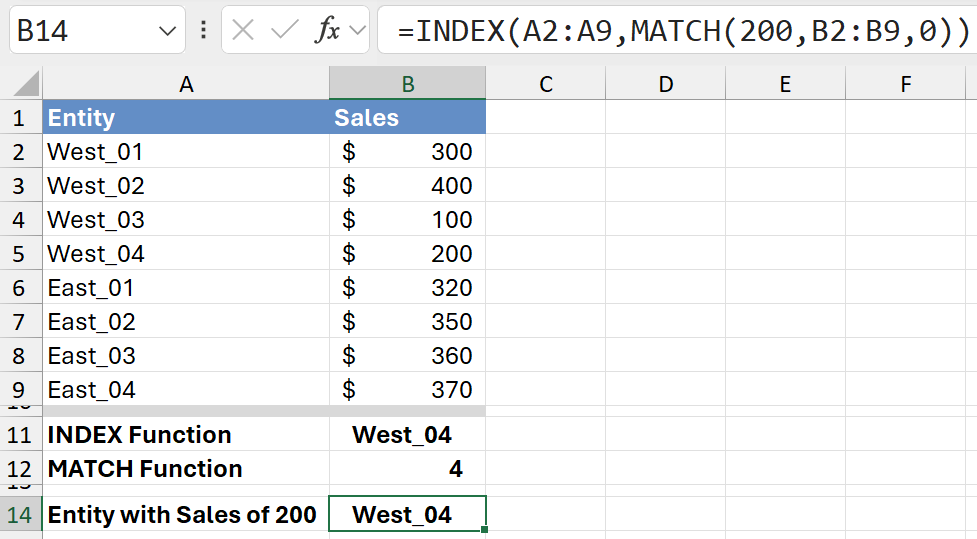Select row 3 header

click(21, 185)
